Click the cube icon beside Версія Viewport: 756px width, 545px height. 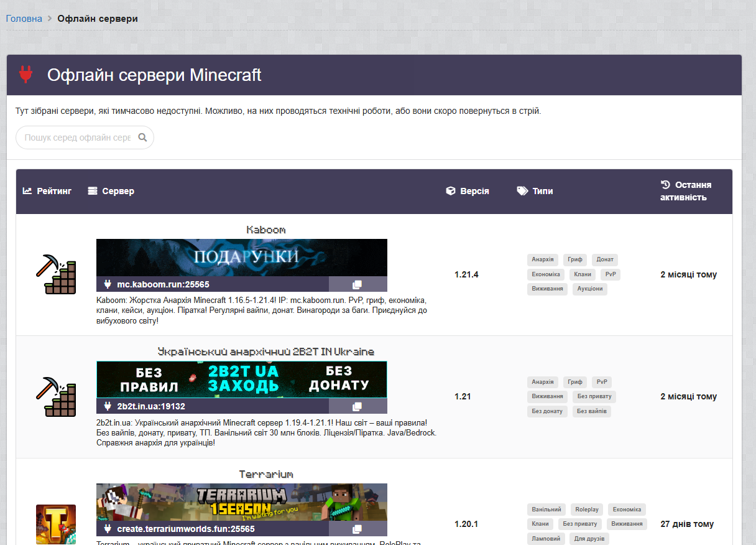click(451, 191)
